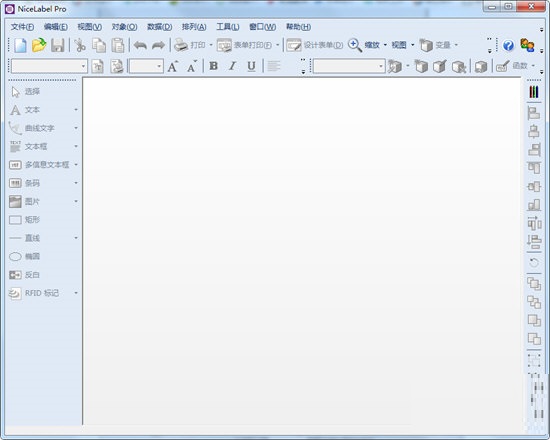The height and width of the screenshot is (440, 550).
Task: Toggle Underline text formatting
Action: [251, 66]
